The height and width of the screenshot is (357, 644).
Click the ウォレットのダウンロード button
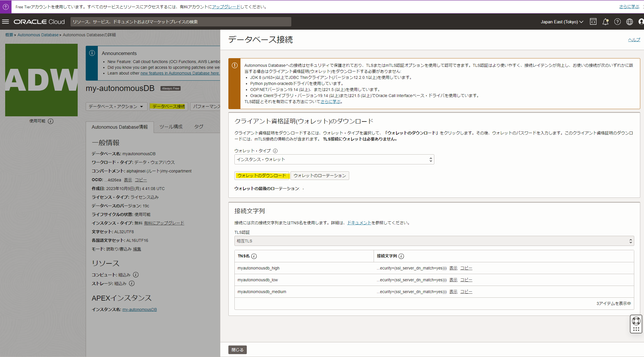(261, 176)
